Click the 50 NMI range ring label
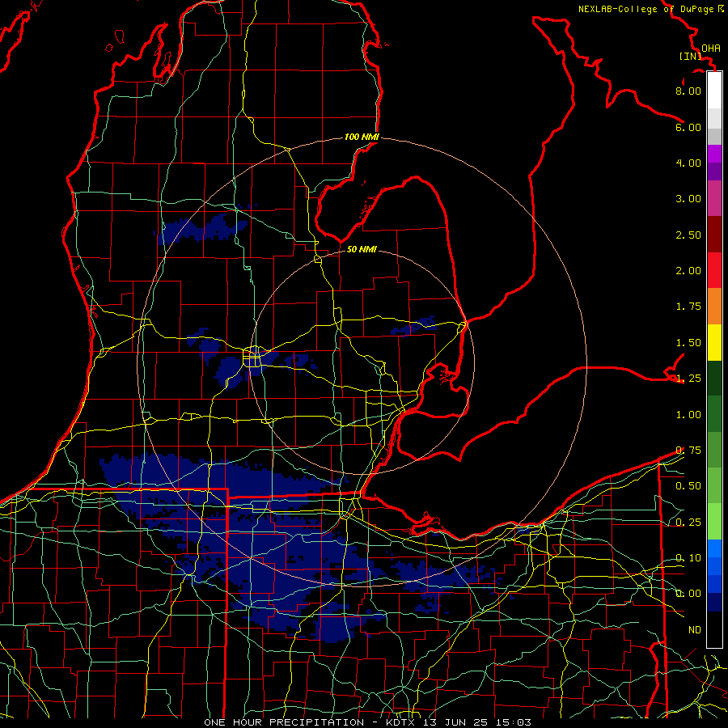The height and width of the screenshot is (728, 728). pos(362,249)
